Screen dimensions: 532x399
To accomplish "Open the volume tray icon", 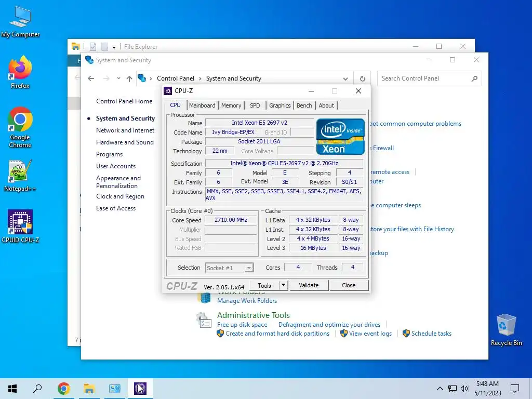I will pyautogui.click(x=464, y=389).
